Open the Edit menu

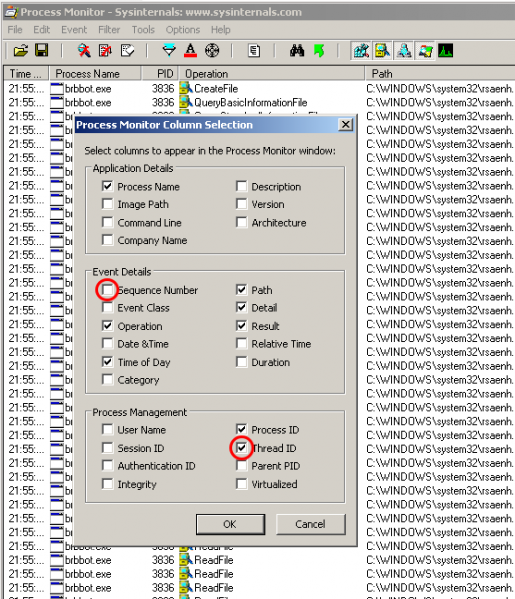41,30
